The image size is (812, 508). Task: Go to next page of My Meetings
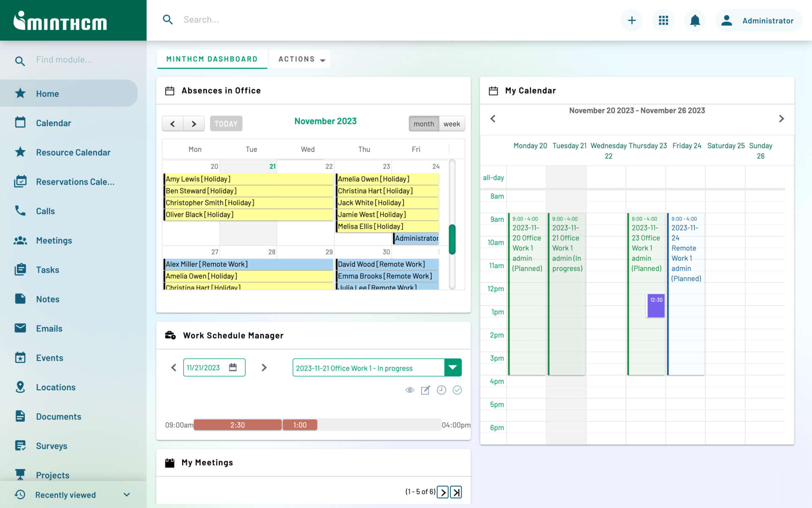click(x=443, y=492)
